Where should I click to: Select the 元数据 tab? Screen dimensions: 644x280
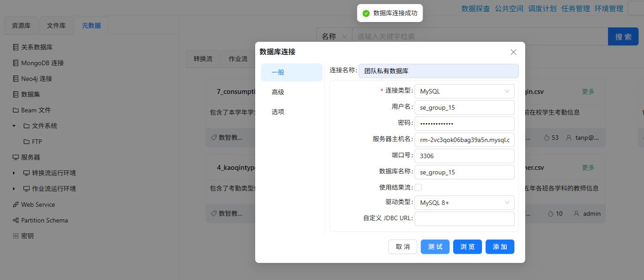(91, 26)
